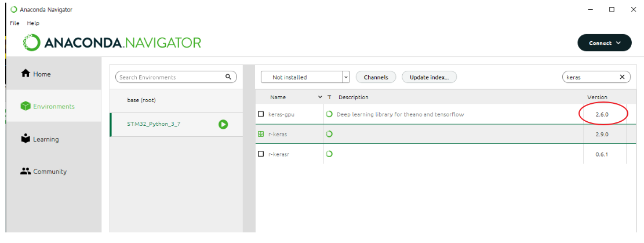Click magnifier icon in Search Environments

[228, 77]
